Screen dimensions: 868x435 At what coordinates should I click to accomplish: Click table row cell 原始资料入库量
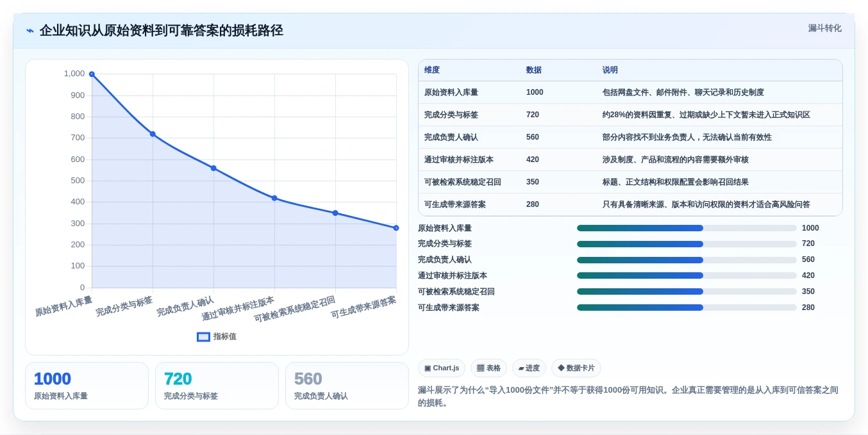[x=451, y=92]
